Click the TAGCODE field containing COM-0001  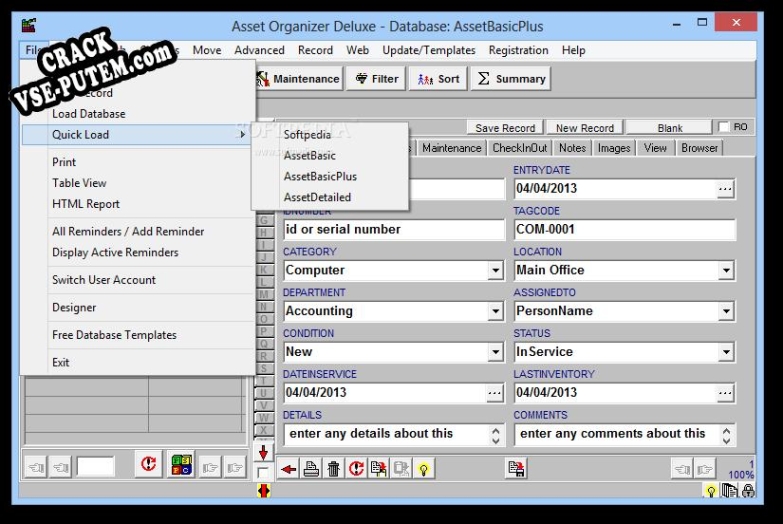624,230
